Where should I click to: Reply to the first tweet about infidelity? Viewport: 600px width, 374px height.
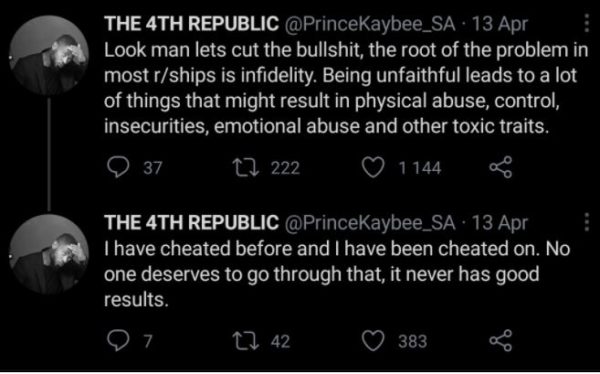tap(118, 168)
